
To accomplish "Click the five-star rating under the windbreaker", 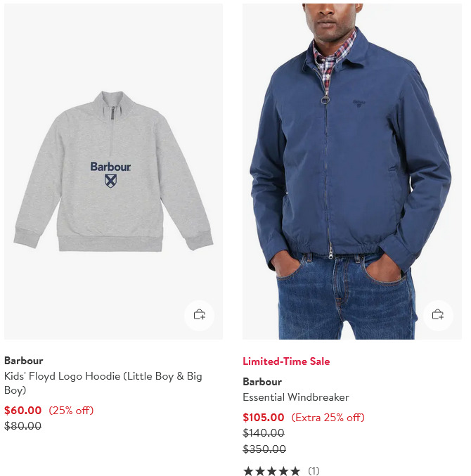I will pos(271,471).
